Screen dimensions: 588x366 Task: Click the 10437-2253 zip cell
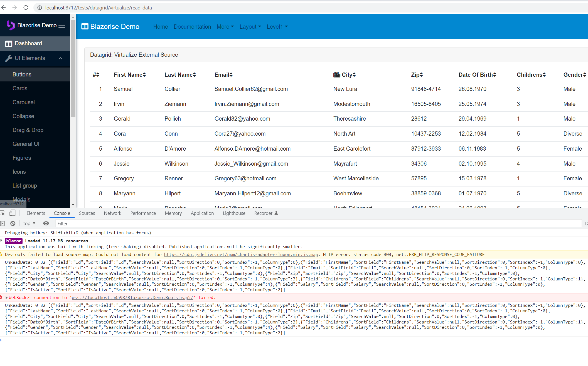[426, 134]
